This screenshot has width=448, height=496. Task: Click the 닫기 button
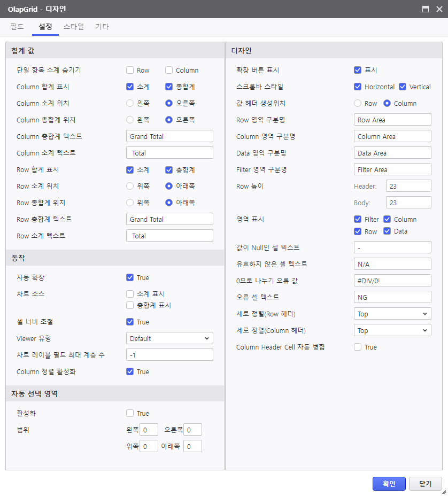[425, 484]
